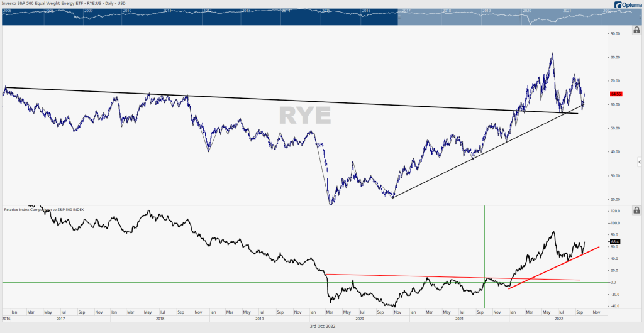The width and height of the screenshot is (644, 333).
Task: Click the 2022 year label on bottom time axis
Action: pos(558,319)
